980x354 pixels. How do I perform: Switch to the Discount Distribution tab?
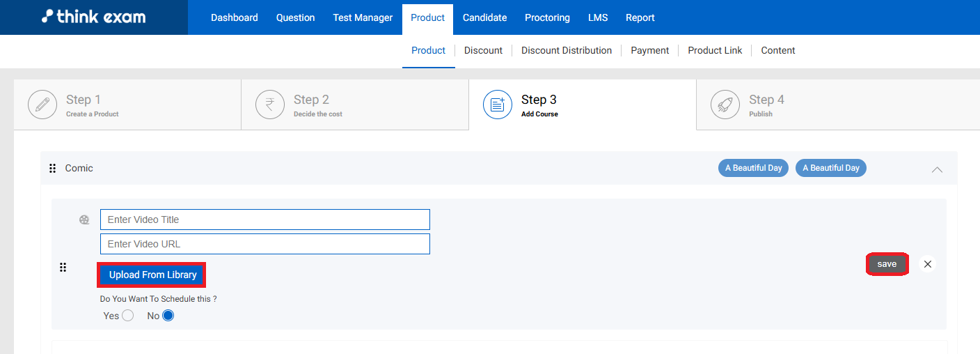click(x=567, y=50)
